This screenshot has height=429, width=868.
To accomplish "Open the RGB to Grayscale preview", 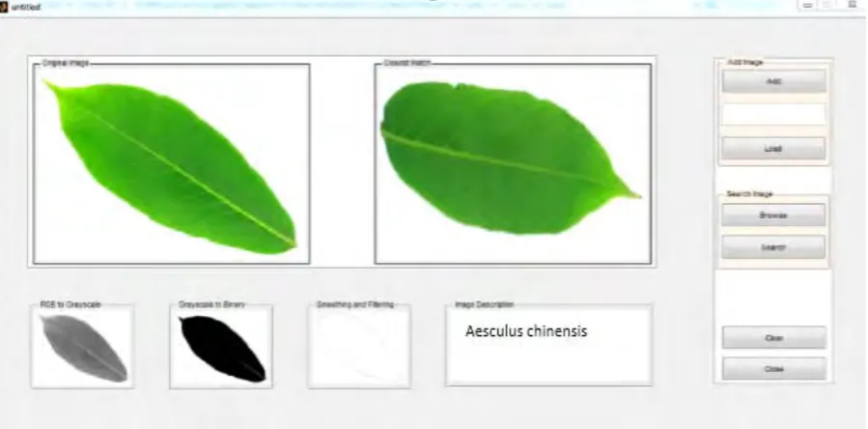I will tap(82, 348).
